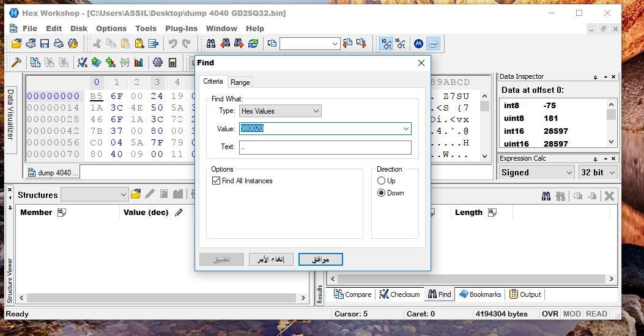
Task: Switch to the Output results tab
Action: point(525,294)
